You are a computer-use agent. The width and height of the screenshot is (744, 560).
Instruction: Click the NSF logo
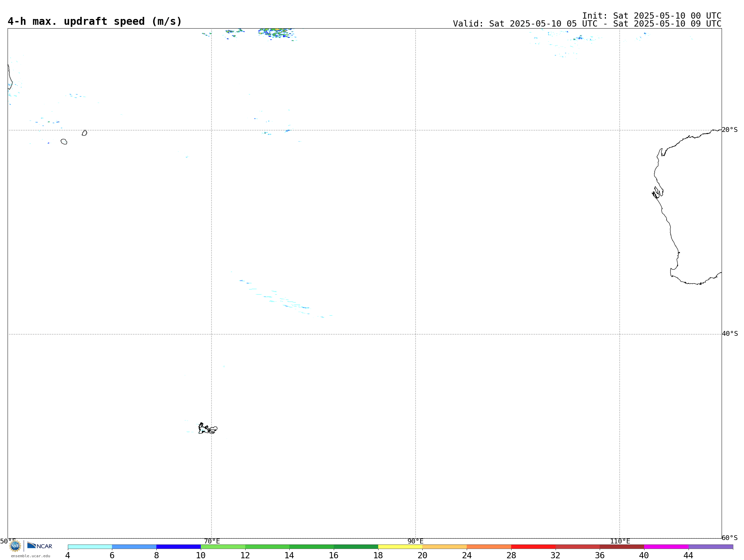[15, 546]
